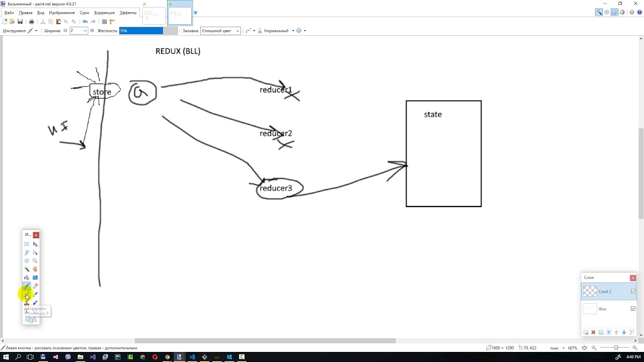Toggle the History window clock button
Image resolution: width=644 pixels, height=362 pixels.
click(607, 12)
